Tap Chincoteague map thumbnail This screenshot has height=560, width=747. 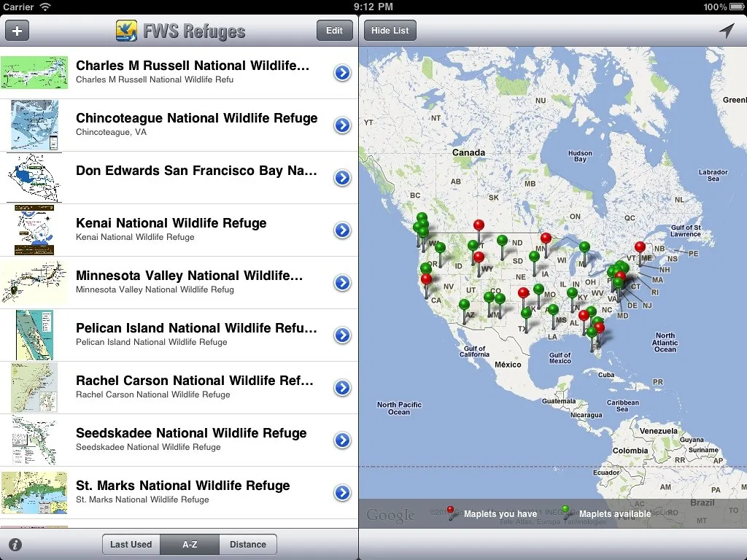34,125
